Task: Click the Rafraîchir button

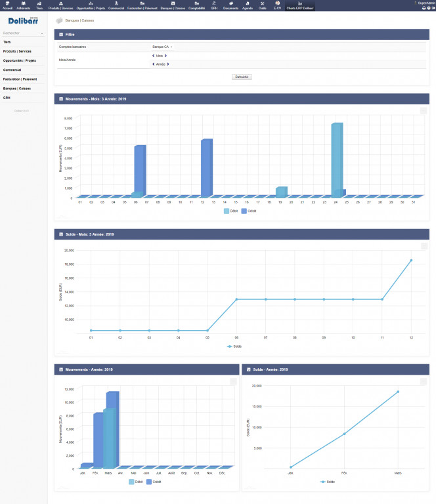Action: tap(242, 77)
